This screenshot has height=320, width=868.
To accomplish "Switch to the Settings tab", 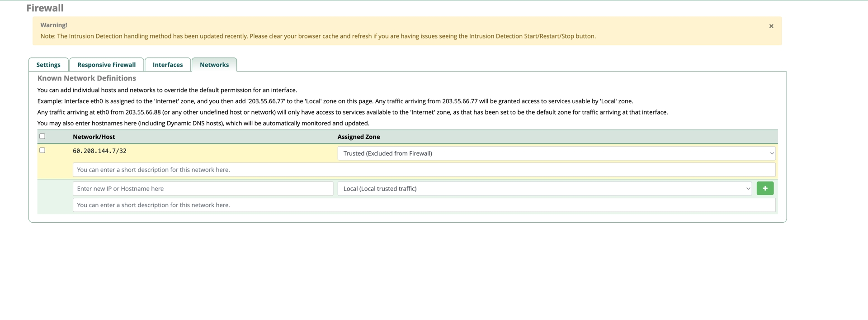I will click(x=48, y=65).
